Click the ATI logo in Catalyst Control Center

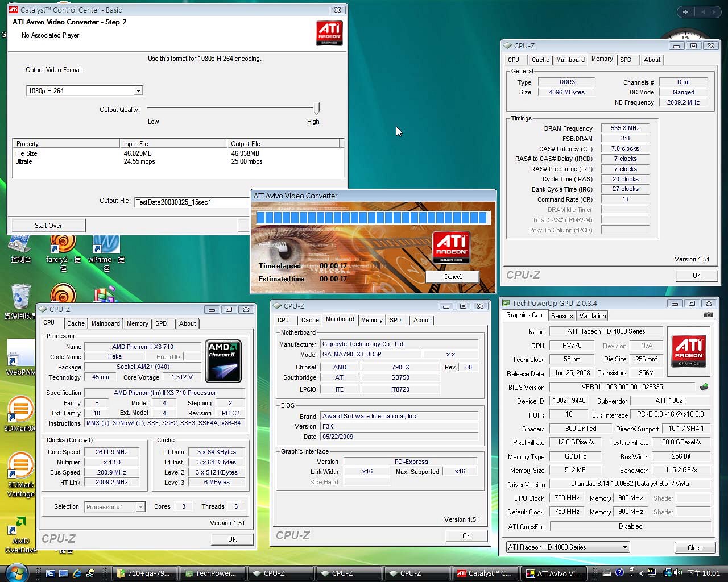click(x=329, y=33)
